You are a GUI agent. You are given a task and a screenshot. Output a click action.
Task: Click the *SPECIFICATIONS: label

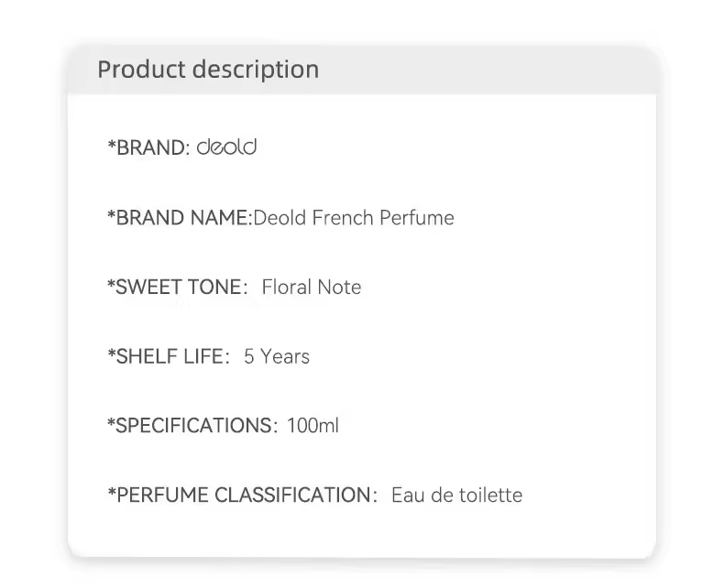192,426
